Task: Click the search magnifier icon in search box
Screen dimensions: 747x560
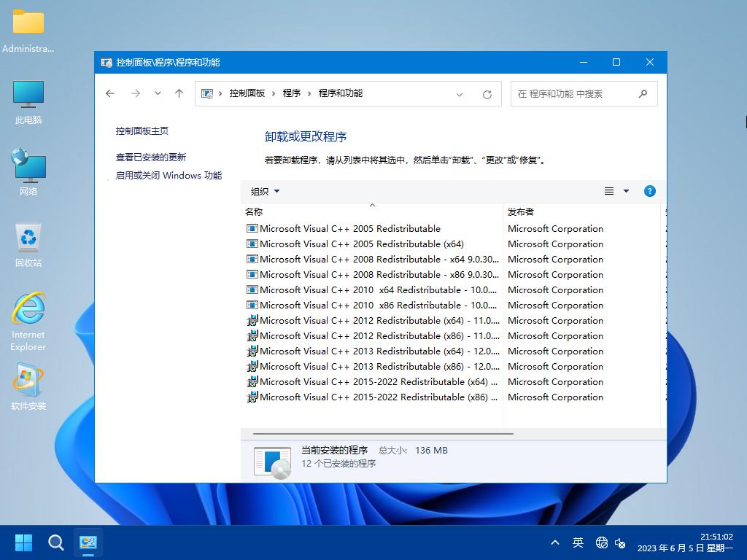Action: coord(643,93)
